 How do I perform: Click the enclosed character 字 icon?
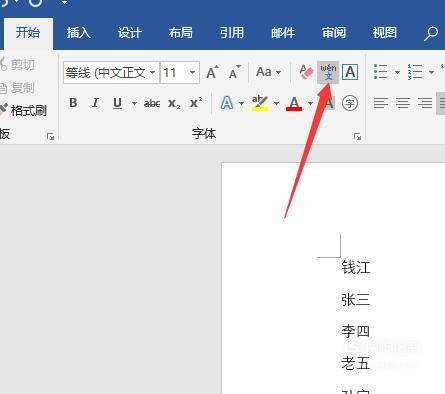point(350,103)
